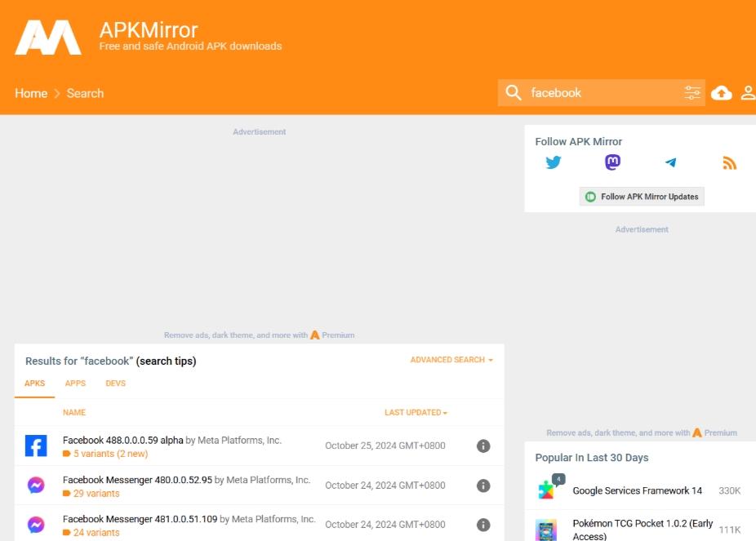Click the sidebar Premium link
This screenshot has width=756, height=541.
pyautogui.click(x=714, y=432)
